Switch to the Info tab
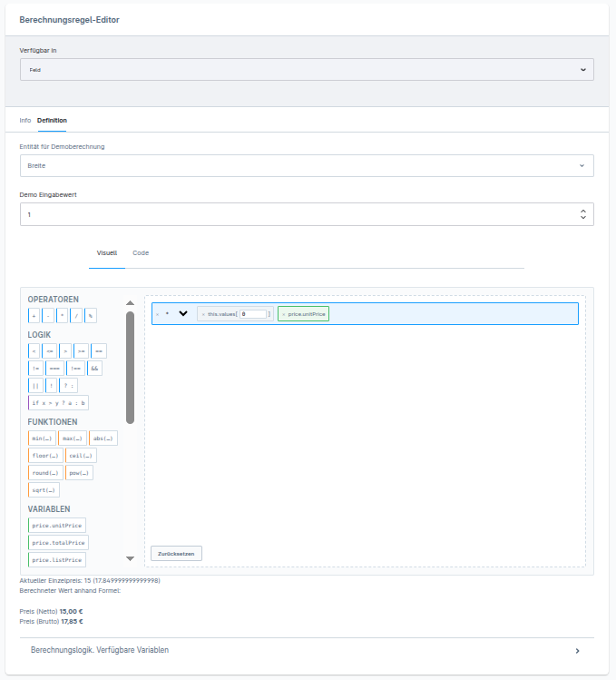Screen dimensions: 616x680 [25, 120]
